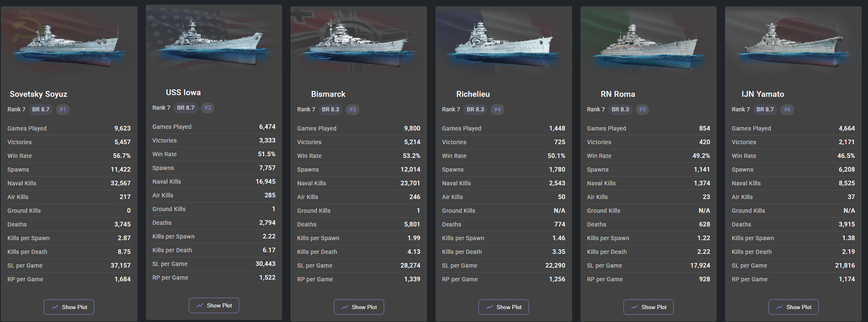The width and height of the screenshot is (868, 322).
Task: Display the RN Roma plot
Action: [x=648, y=307]
